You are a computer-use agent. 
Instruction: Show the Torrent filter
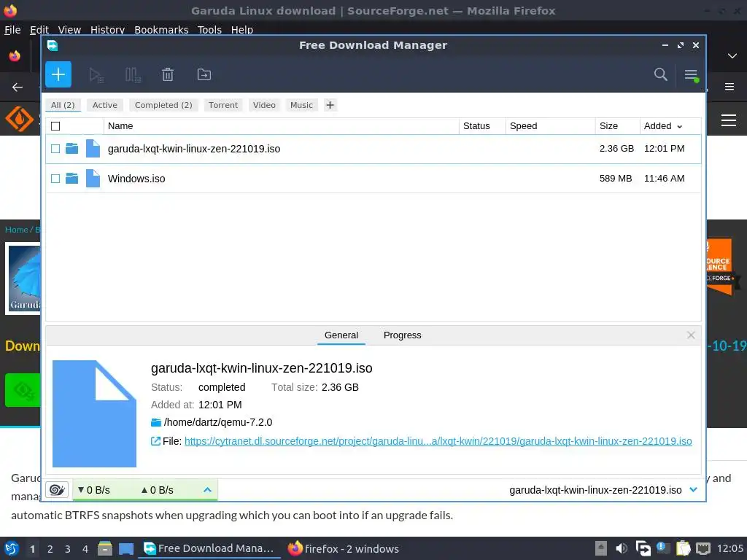223,105
